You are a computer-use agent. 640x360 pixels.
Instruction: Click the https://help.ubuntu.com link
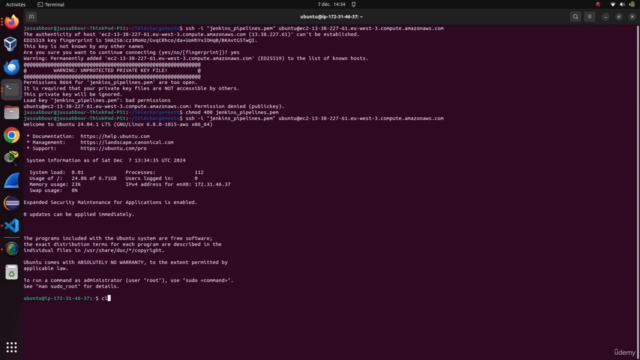[115, 136]
